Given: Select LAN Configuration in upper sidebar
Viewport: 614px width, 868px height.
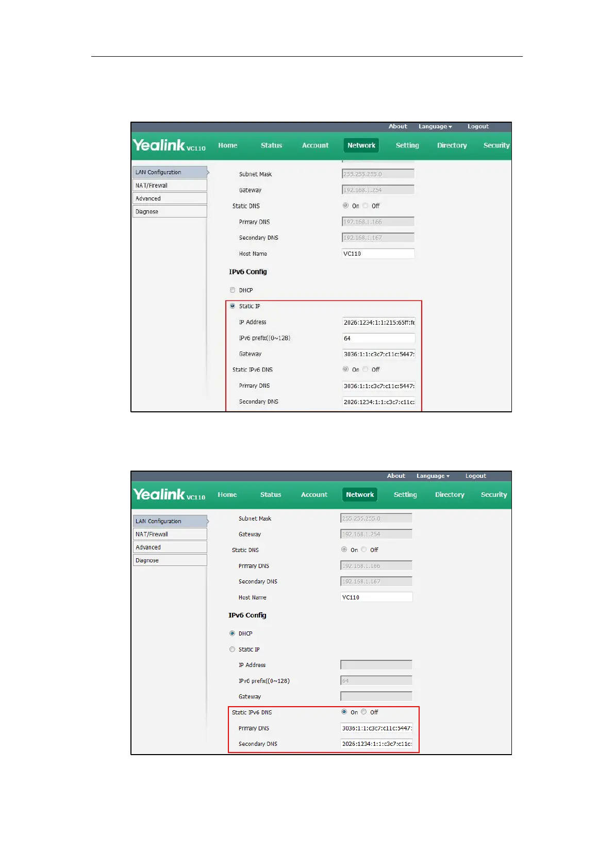Looking at the screenshot, I should (x=170, y=172).
